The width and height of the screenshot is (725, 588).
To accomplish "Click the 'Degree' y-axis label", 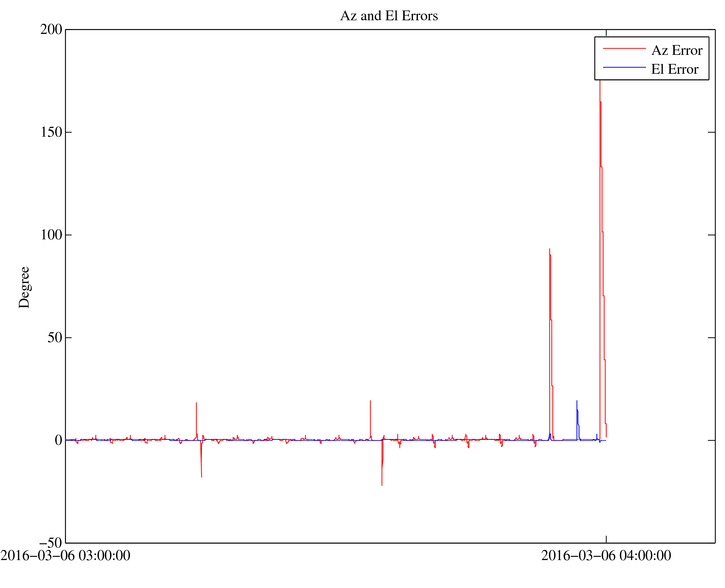I will 24,287.
